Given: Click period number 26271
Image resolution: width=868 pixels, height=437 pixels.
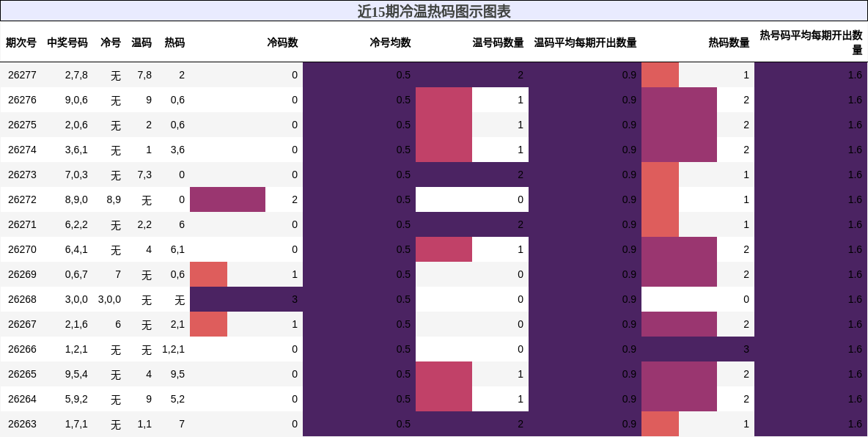Looking at the screenshot, I should (22, 224).
